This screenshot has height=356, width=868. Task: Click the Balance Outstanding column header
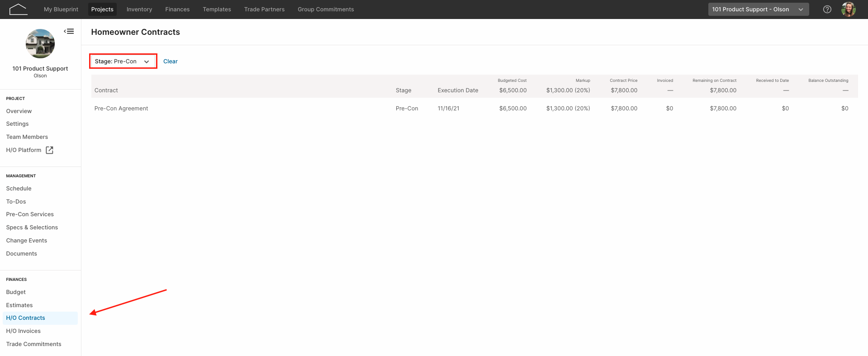pos(828,81)
